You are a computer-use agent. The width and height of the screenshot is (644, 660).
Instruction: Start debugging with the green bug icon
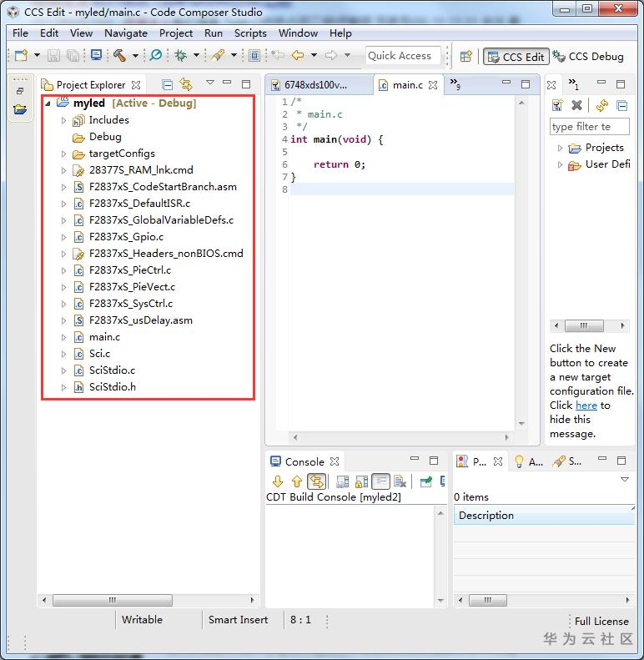pos(181,55)
